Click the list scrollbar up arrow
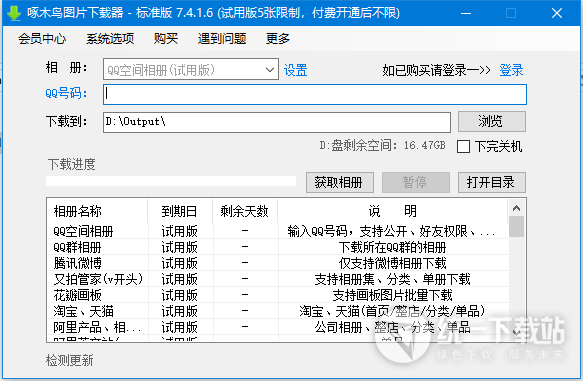 (x=516, y=208)
